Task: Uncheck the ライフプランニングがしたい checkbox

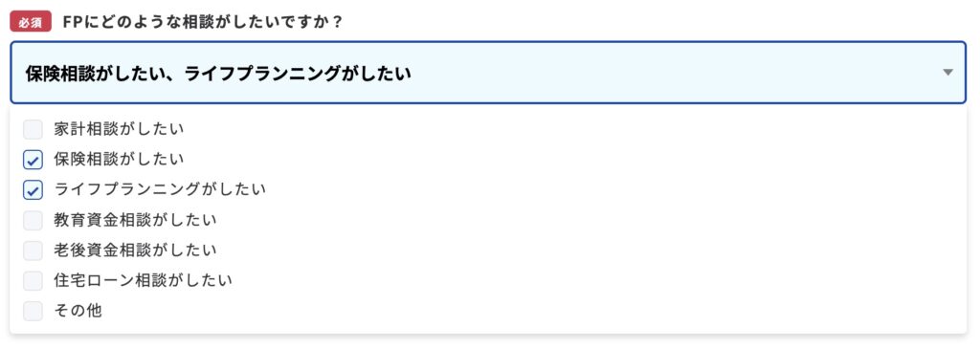Action: (33, 189)
